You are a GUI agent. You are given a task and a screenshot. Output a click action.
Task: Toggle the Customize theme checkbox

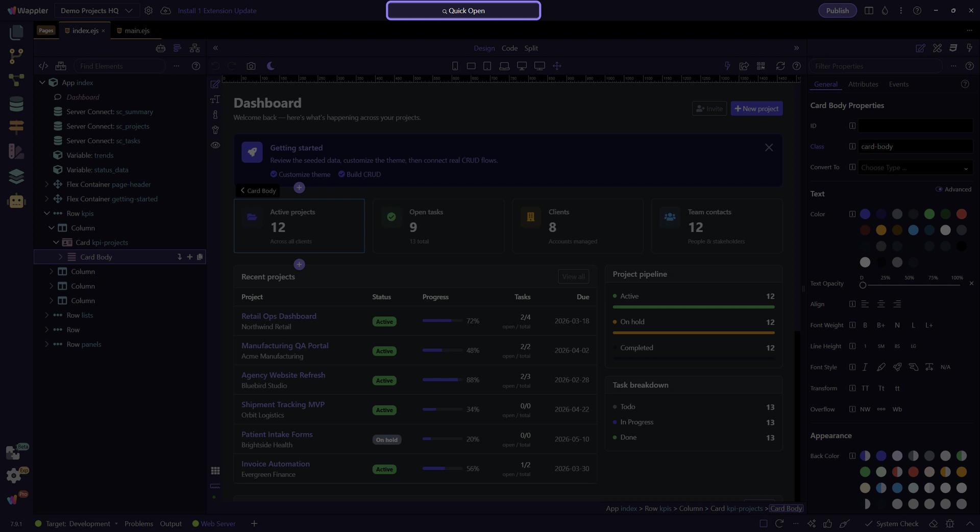pyautogui.click(x=274, y=174)
